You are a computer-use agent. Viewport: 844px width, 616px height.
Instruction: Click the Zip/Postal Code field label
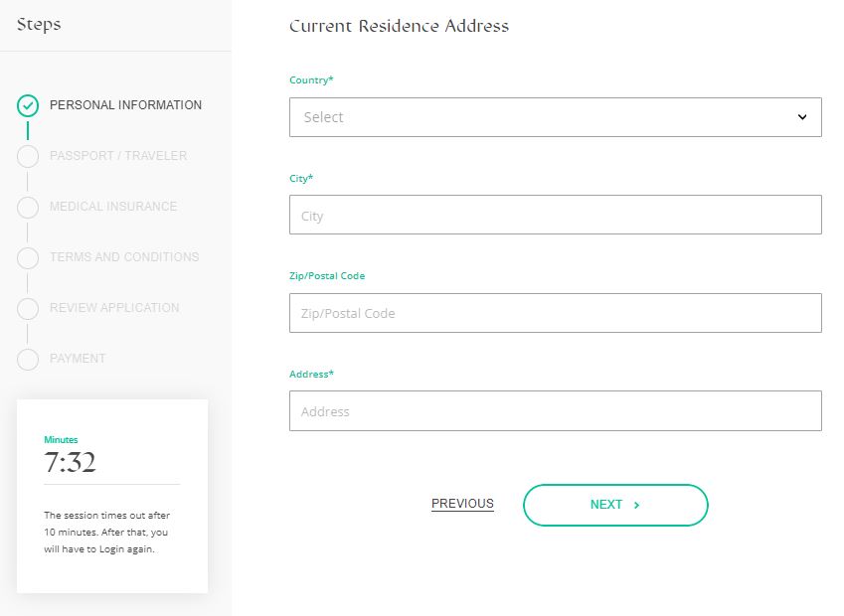coord(327,276)
